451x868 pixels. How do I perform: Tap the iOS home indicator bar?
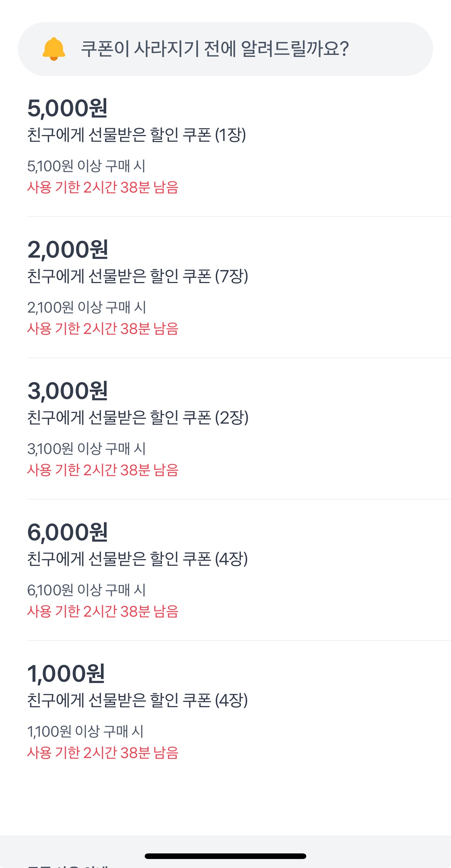tap(225, 856)
